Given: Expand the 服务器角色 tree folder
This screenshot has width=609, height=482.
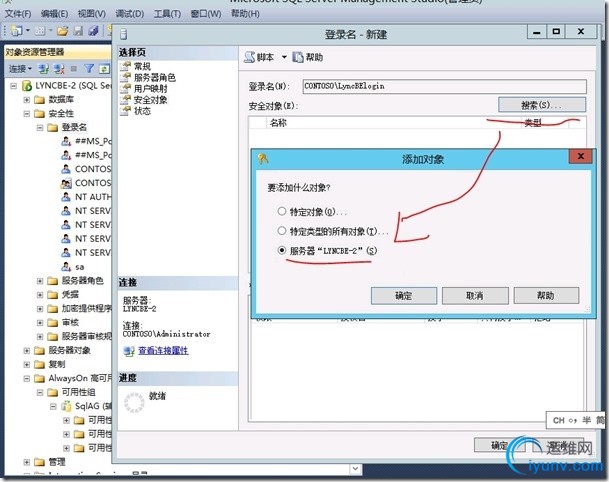Looking at the screenshot, I should pos(40,281).
